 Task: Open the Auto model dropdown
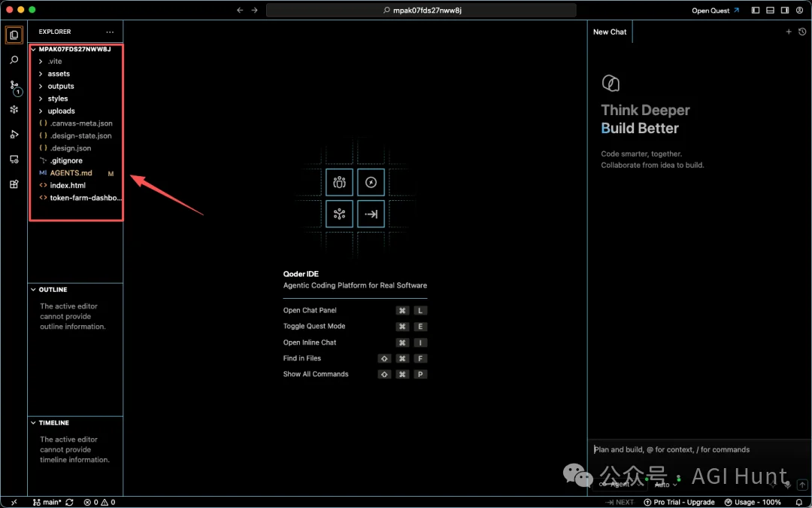(x=665, y=485)
